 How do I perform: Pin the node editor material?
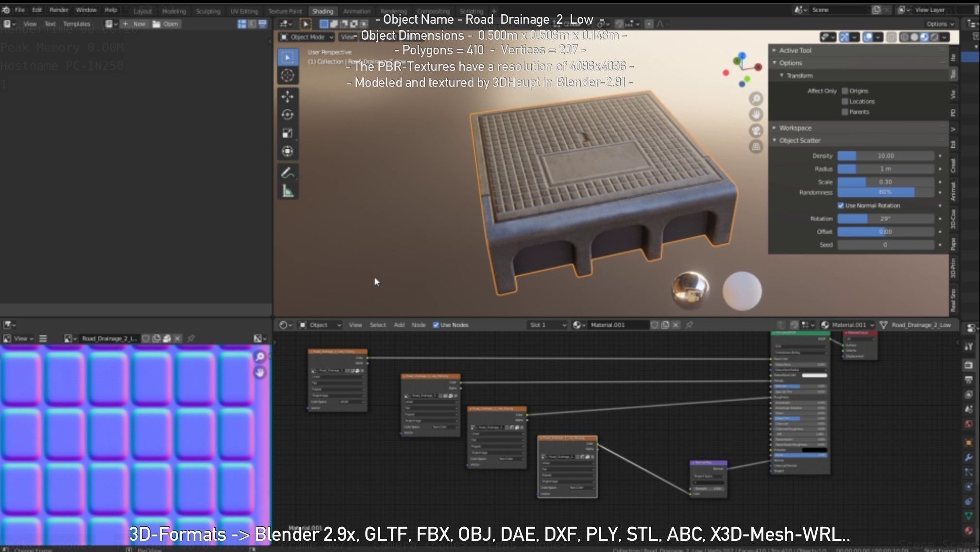tap(689, 325)
